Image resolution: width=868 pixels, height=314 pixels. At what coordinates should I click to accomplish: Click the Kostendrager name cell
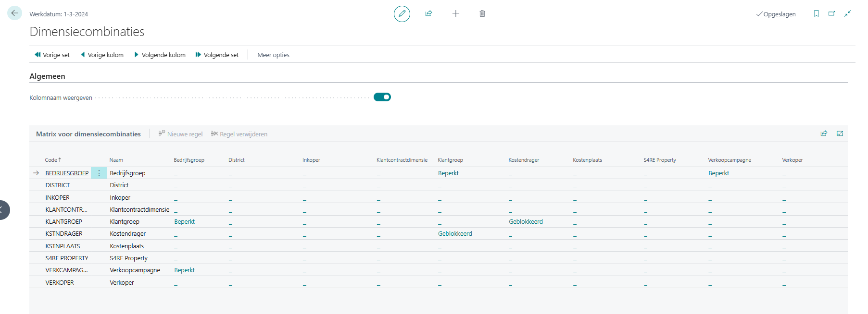[x=127, y=233]
